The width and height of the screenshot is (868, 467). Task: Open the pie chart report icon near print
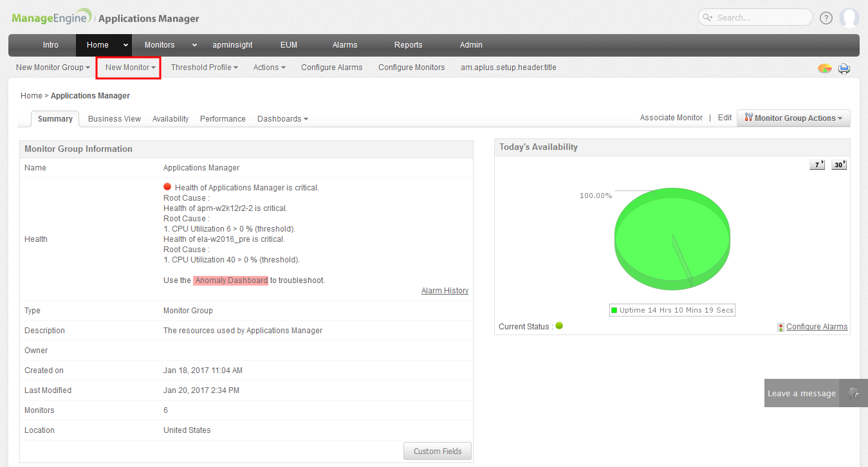[825, 68]
